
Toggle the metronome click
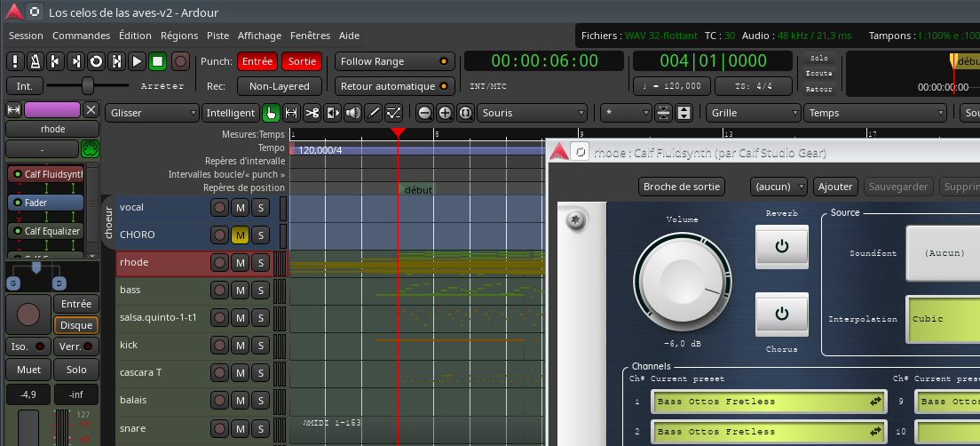tap(35, 61)
